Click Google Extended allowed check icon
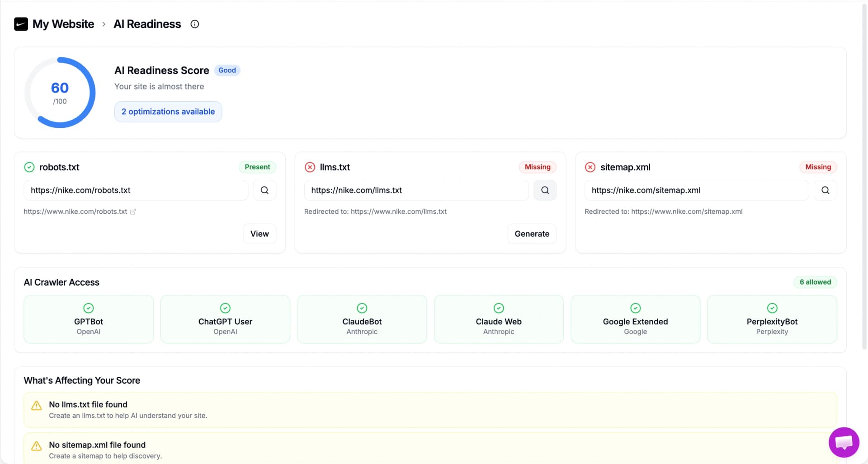The width and height of the screenshot is (868, 464). [635, 308]
